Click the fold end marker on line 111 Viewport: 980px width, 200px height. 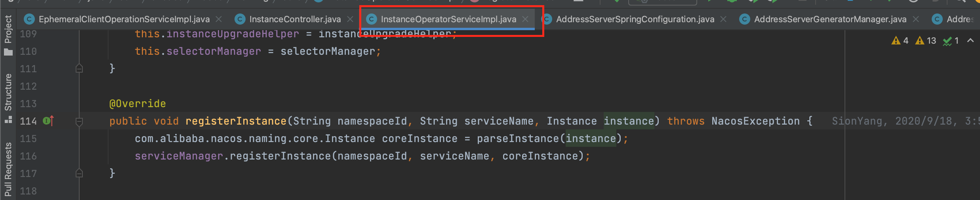[x=79, y=69]
